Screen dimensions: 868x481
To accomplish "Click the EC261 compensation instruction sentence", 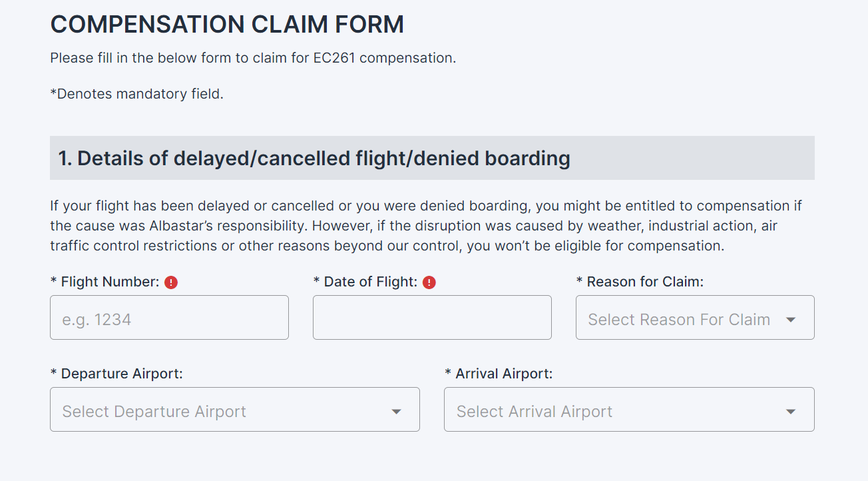I will [x=253, y=58].
